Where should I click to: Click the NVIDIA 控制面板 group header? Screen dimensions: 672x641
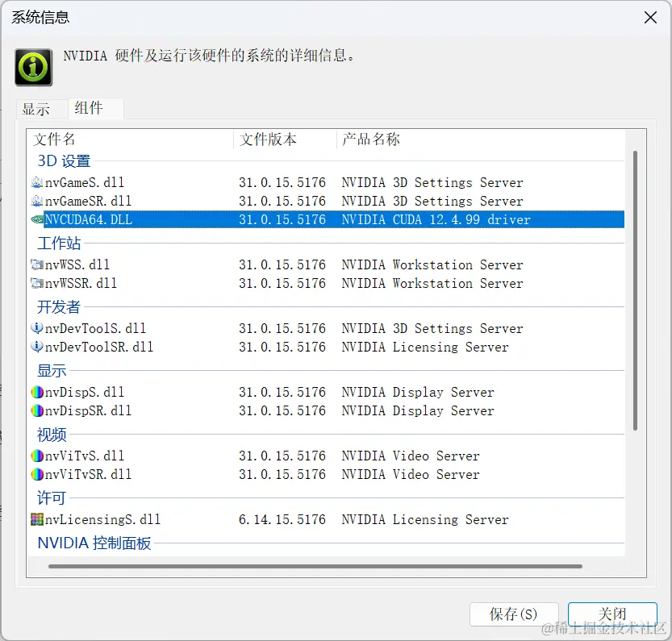coord(94,543)
